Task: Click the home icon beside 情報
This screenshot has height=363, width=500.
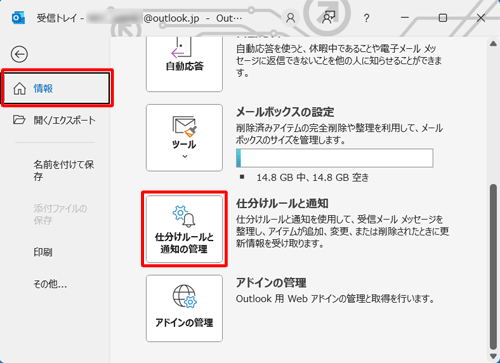Action: 19,89
